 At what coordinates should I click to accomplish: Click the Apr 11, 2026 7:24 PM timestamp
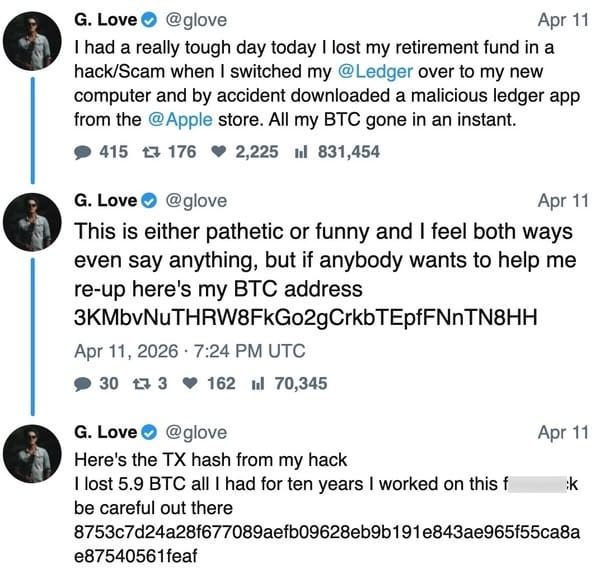click(x=190, y=350)
